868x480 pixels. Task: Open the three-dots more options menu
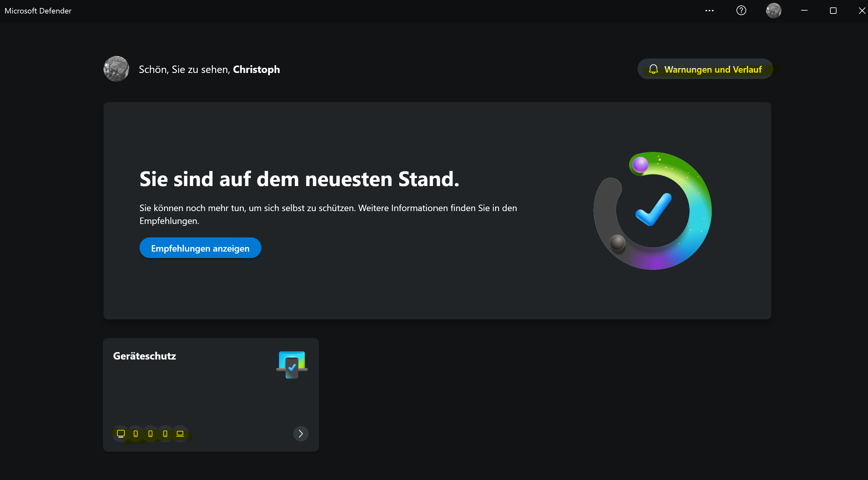pyautogui.click(x=709, y=11)
